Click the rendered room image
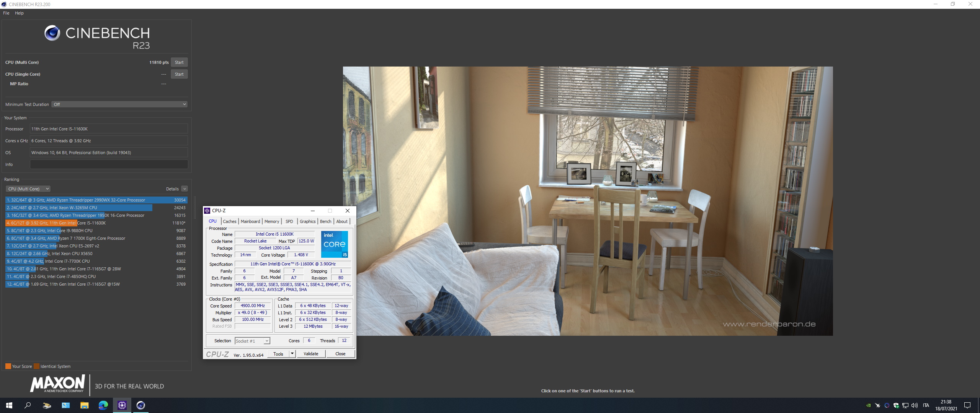The width and height of the screenshot is (980, 413). pyautogui.click(x=588, y=201)
